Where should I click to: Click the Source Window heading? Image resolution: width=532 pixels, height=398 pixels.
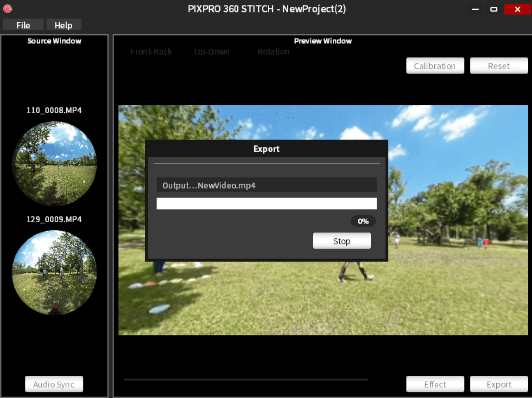(x=54, y=41)
